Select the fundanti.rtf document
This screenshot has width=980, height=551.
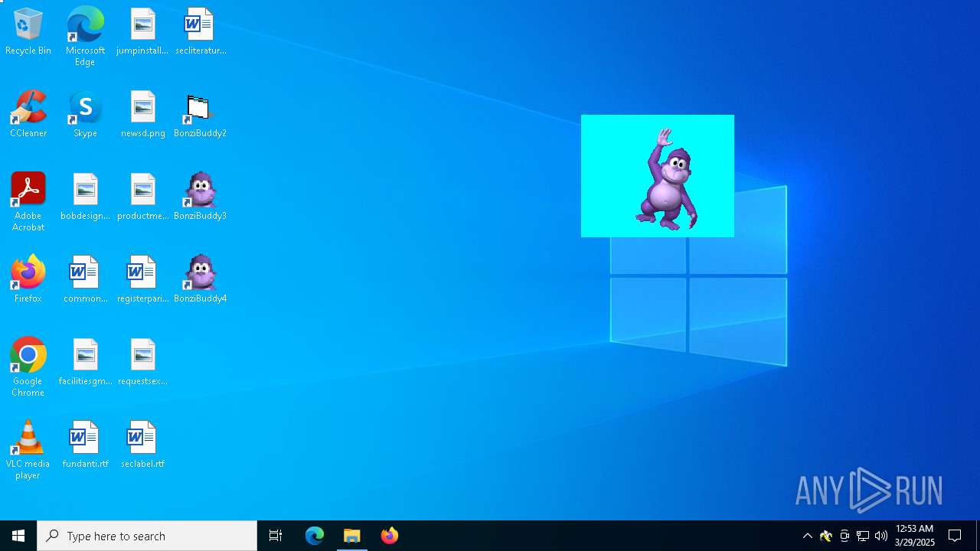tap(85, 445)
